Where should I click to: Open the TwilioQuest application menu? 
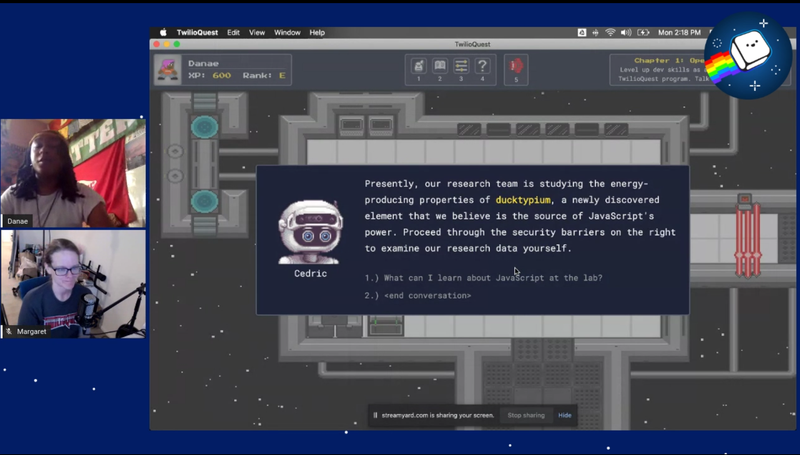(197, 32)
